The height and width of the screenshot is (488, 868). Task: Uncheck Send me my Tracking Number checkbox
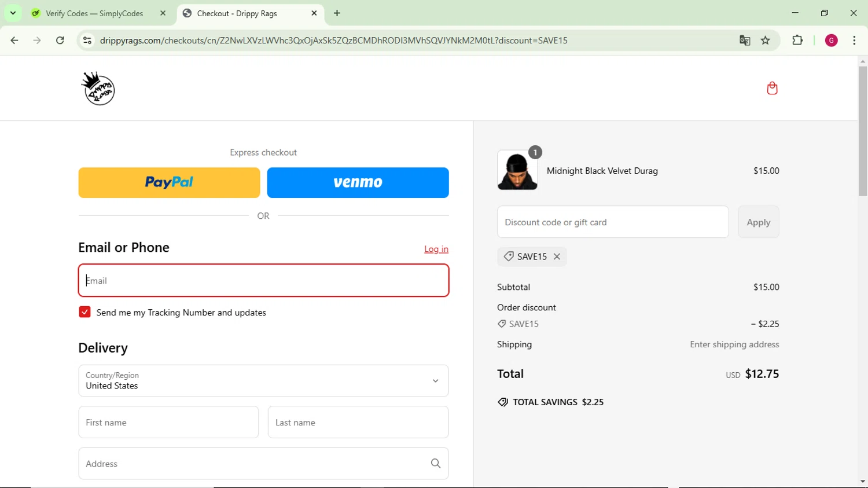(84, 312)
